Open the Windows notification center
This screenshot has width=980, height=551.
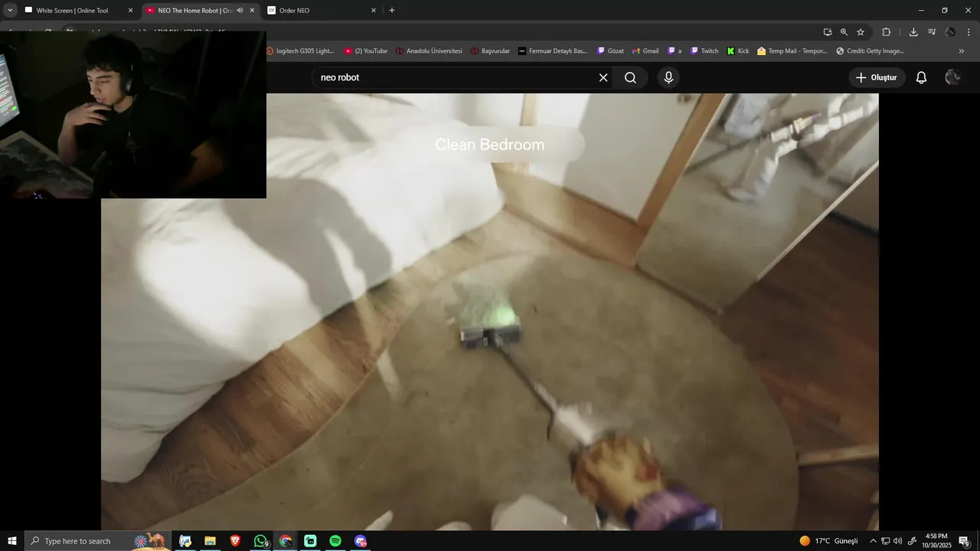[x=965, y=541]
